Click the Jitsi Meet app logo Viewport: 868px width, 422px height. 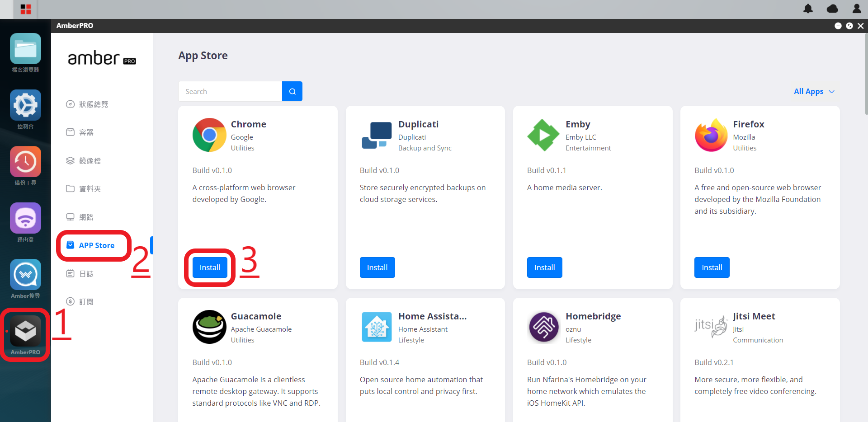point(712,327)
